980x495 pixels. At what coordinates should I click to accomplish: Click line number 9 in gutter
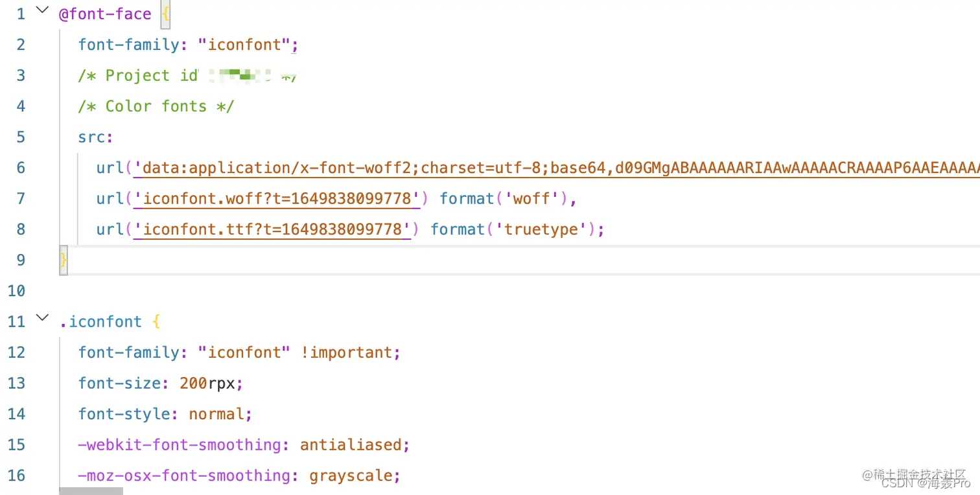coord(21,260)
